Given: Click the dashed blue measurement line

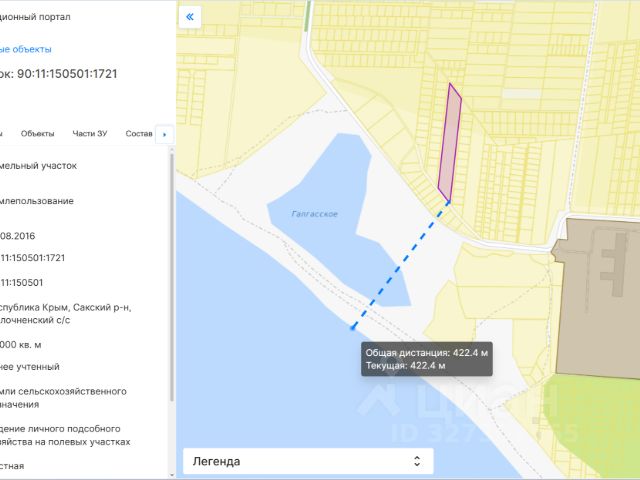Looking at the screenshot, I should 400,265.
